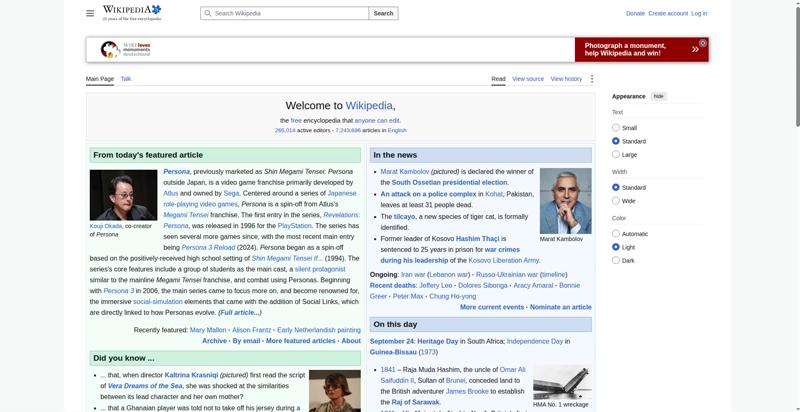Image resolution: width=800 pixels, height=412 pixels.
Task: Click the Donate link
Action: click(x=635, y=13)
